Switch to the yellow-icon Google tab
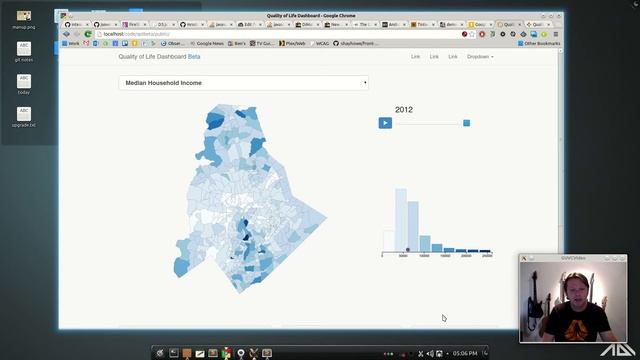Screen dimensions: 640x360 point(481,24)
